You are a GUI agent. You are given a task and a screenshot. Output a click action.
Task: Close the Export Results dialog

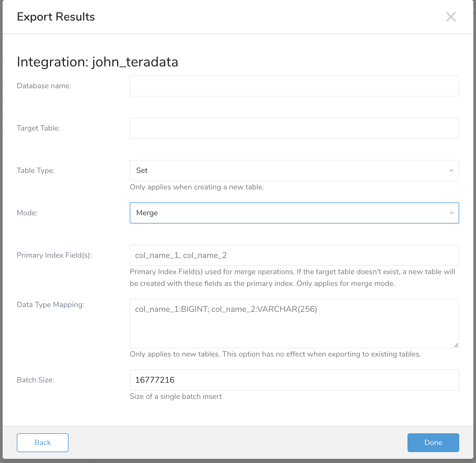point(451,17)
